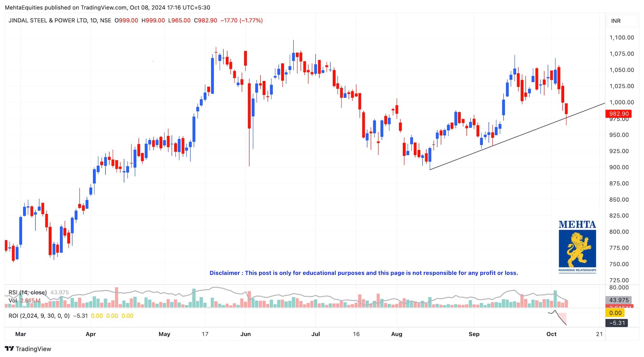644x357 pixels.
Task: Click the Oct label on time axis
Action: tap(551, 334)
